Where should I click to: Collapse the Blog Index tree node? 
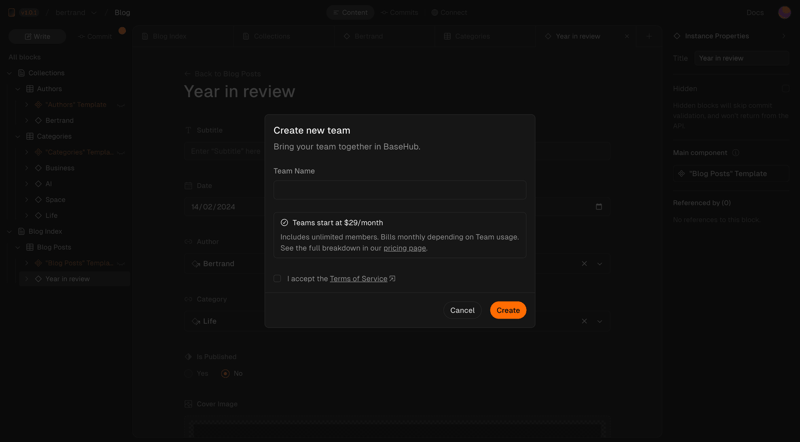9,231
